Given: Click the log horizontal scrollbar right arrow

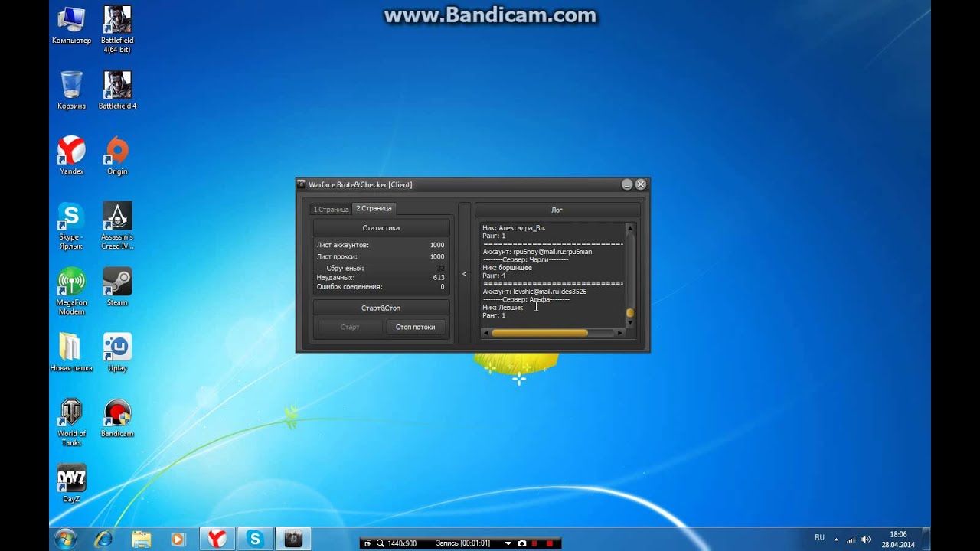Looking at the screenshot, I should pyautogui.click(x=619, y=333).
